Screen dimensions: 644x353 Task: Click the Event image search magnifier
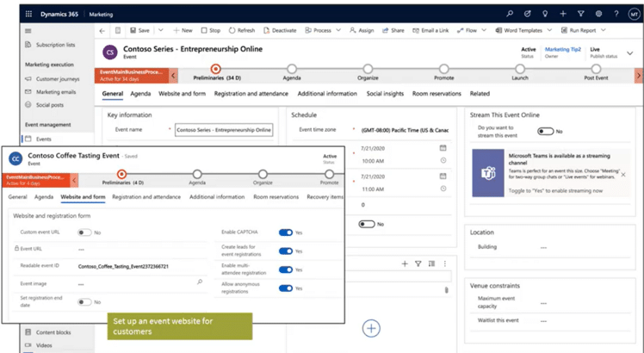[200, 282]
